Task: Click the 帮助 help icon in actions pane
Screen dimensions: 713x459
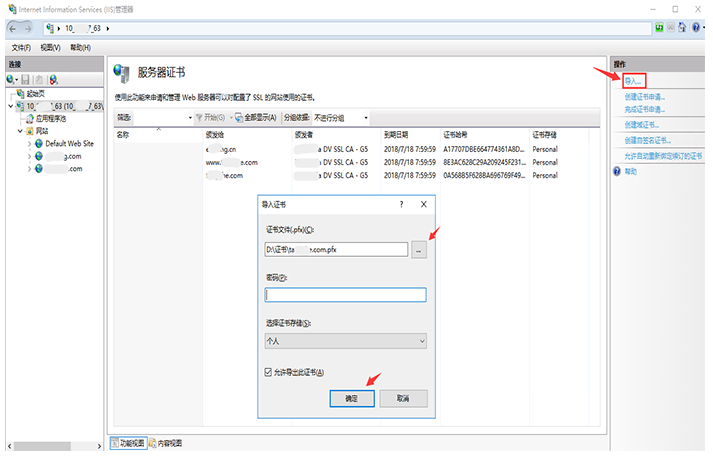Action: tap(616, 171)
